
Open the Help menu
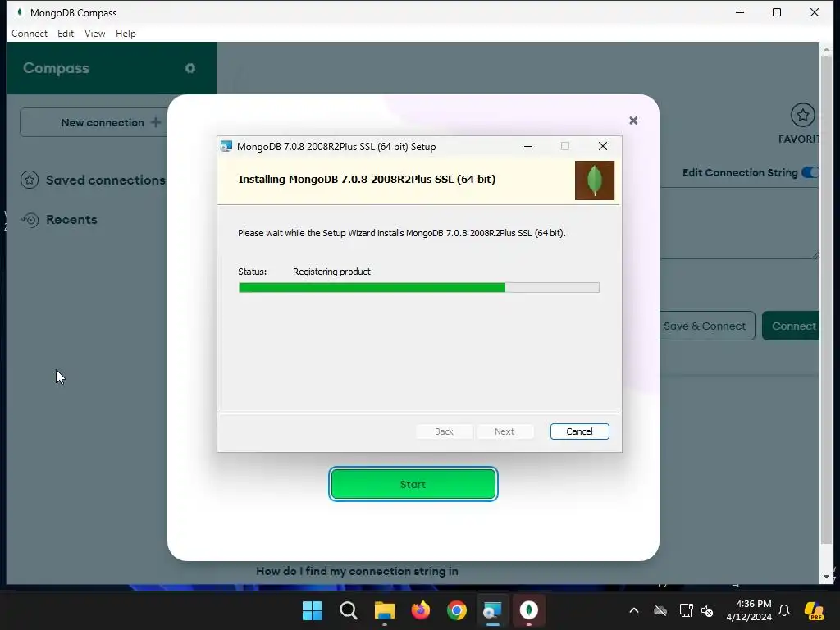126,33
